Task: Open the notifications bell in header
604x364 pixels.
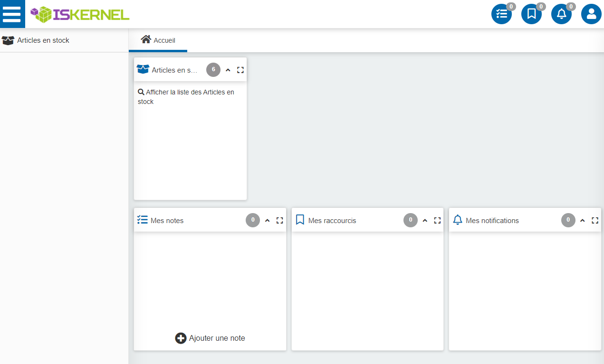Action: click(x=561, y=14)
